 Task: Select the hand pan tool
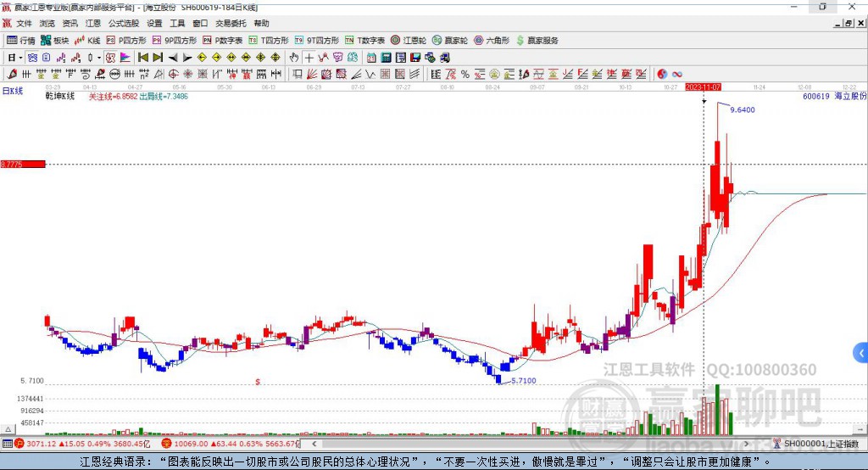(294, 58)
